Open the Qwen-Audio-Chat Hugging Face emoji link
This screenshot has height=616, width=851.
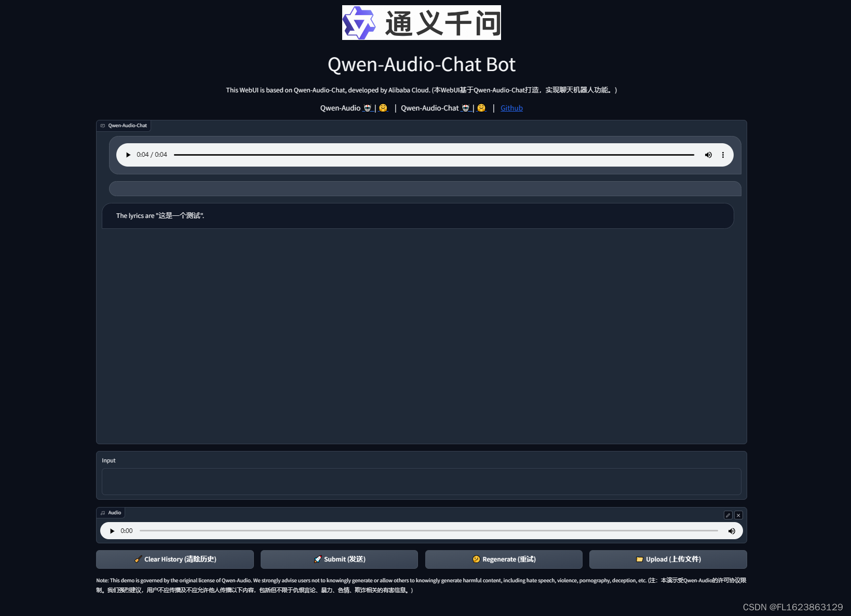click(x=481, y=108)
